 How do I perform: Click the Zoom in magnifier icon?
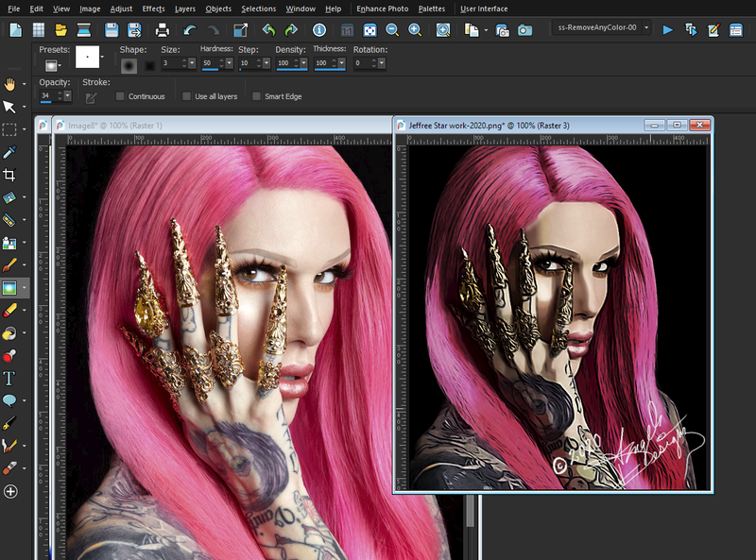pos(416,30)
